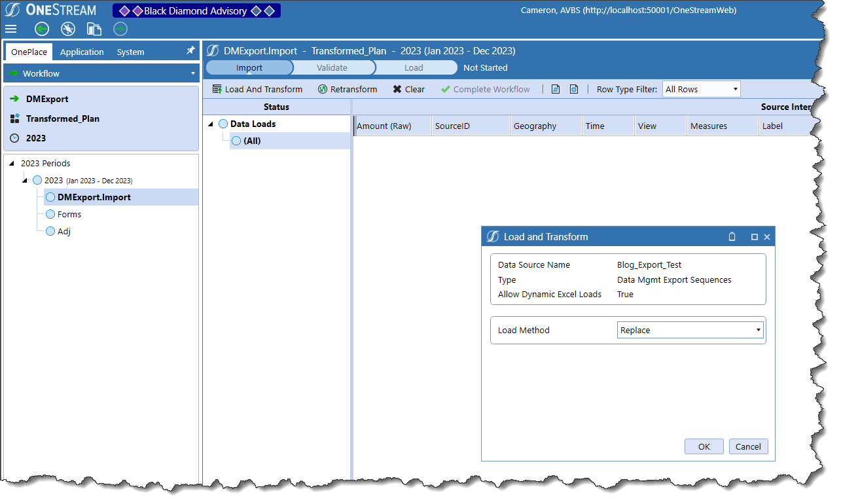Select the (All) data loads item

[x=252, y=141]
